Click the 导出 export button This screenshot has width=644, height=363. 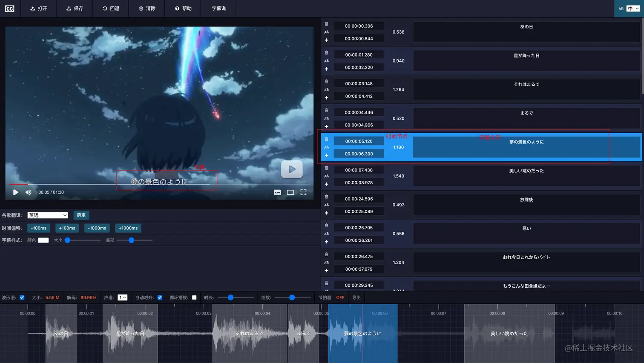coord(356,297)
